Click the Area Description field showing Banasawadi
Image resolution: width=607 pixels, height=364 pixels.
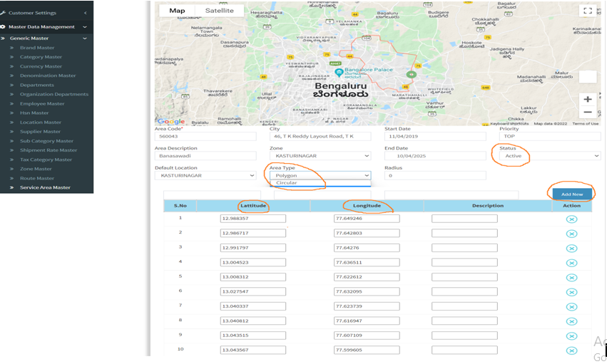point(205,156)
